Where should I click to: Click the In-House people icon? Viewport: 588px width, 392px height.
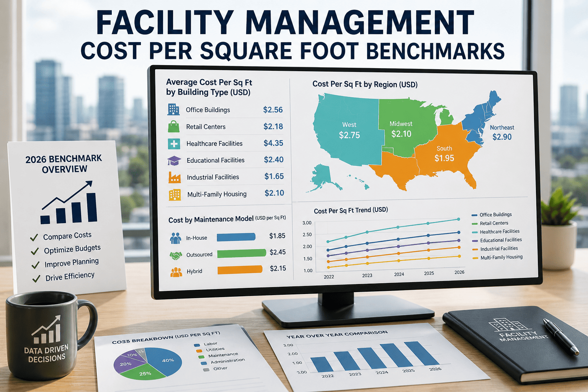(x=175, y=238)
